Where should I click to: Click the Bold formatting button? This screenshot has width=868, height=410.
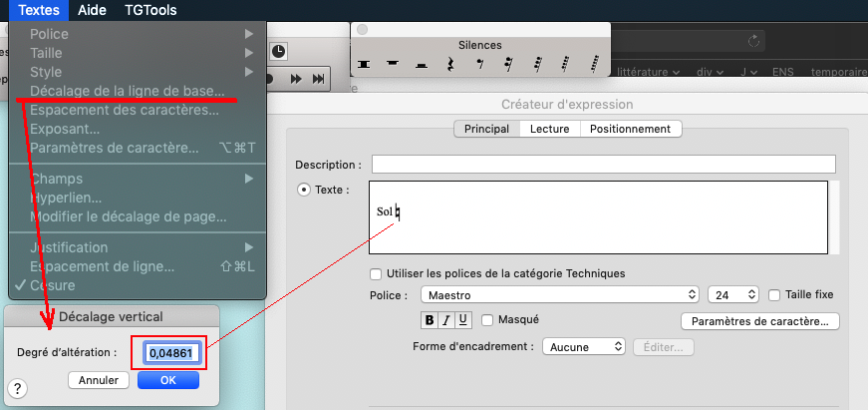click(430, 320)
